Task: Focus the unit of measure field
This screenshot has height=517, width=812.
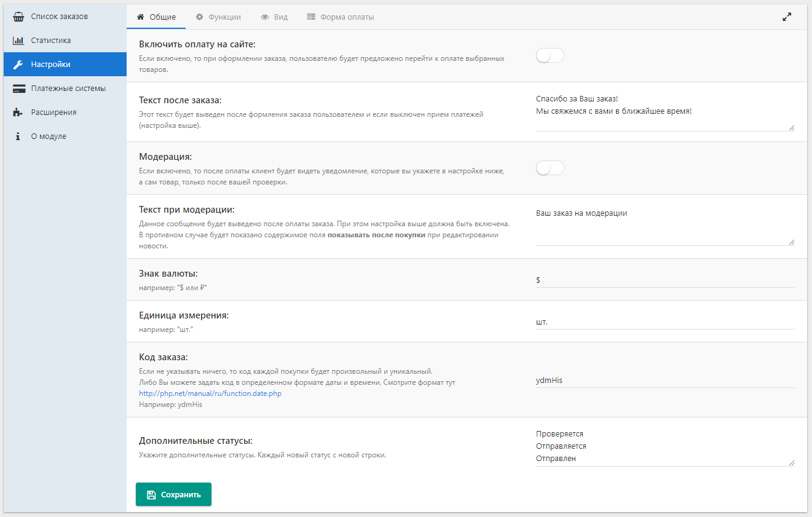Action: coord(664,322)
